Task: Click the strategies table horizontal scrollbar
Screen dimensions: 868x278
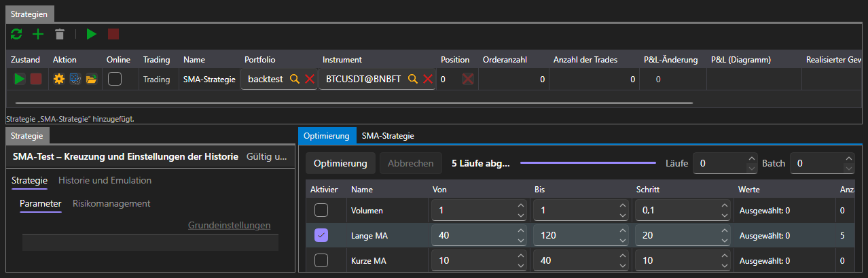Action: [353, 103]
